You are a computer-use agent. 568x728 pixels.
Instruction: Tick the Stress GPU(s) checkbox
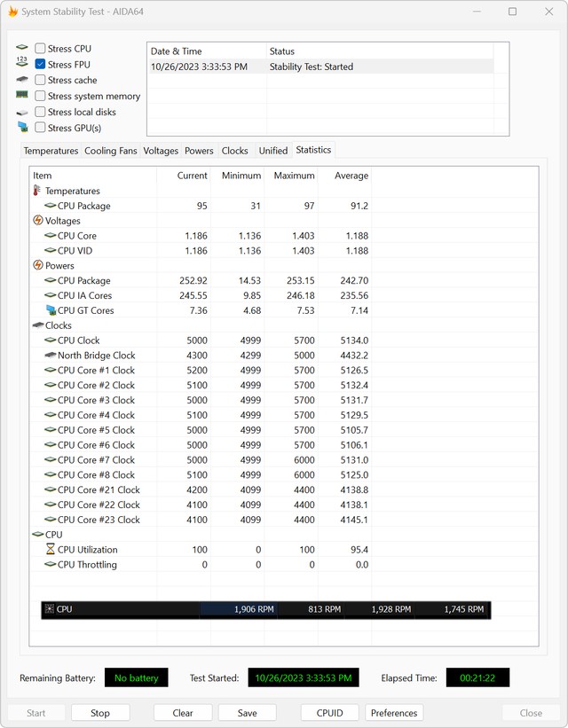[41, 128]
